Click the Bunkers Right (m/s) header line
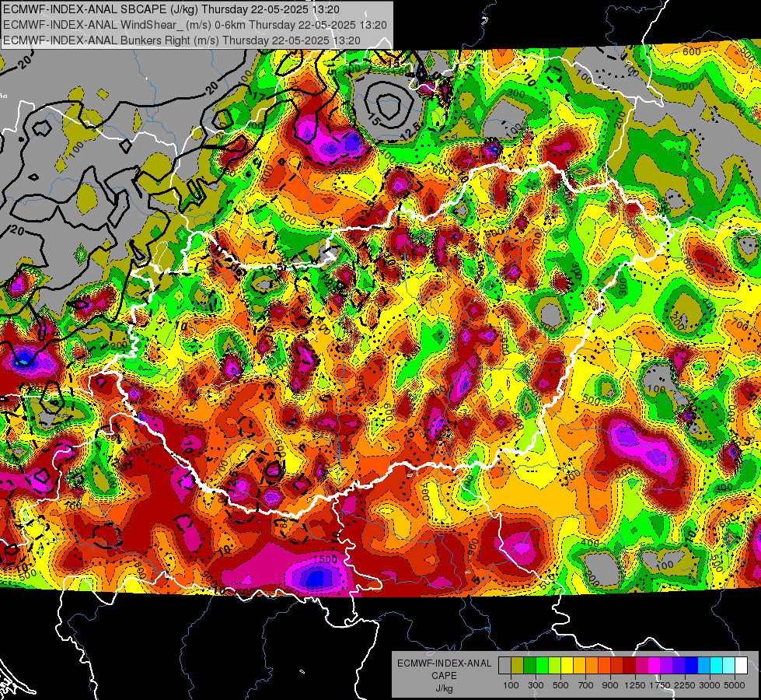The image size is (761, 700). coord(182,40)
